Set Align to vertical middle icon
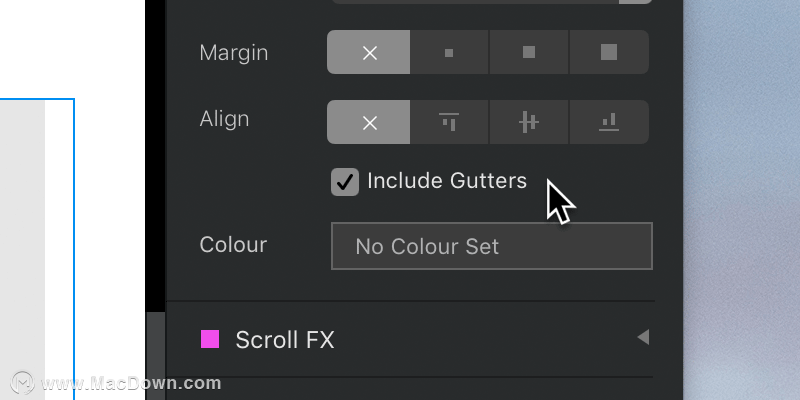 [529, 122]
